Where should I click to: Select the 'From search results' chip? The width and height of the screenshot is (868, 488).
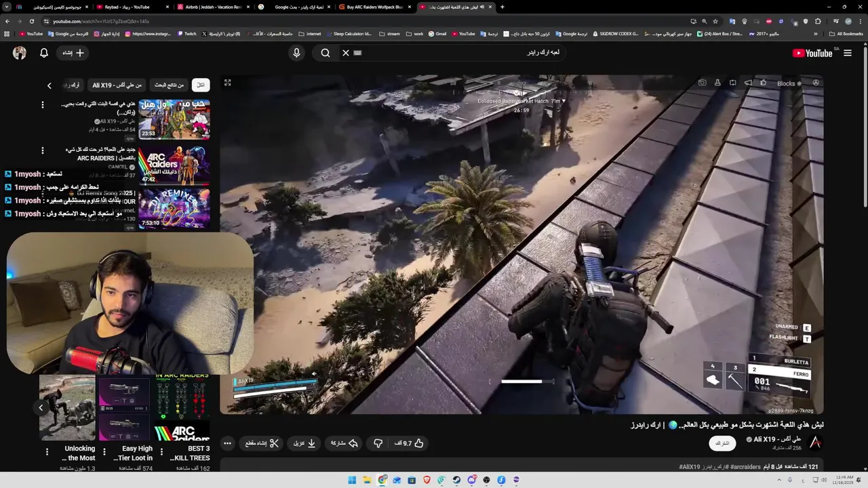(170, 85)
